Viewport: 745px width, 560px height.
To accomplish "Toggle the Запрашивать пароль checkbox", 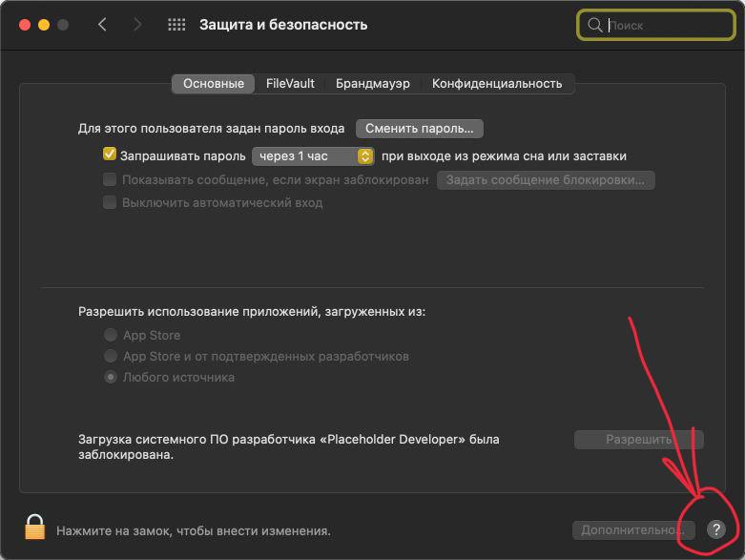I will tap(110, 155).
